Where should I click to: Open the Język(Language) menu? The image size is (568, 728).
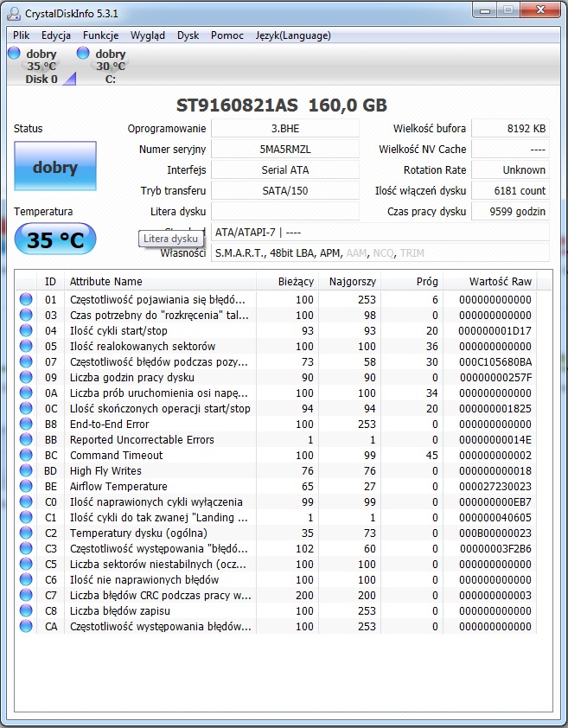pos(293,35)
